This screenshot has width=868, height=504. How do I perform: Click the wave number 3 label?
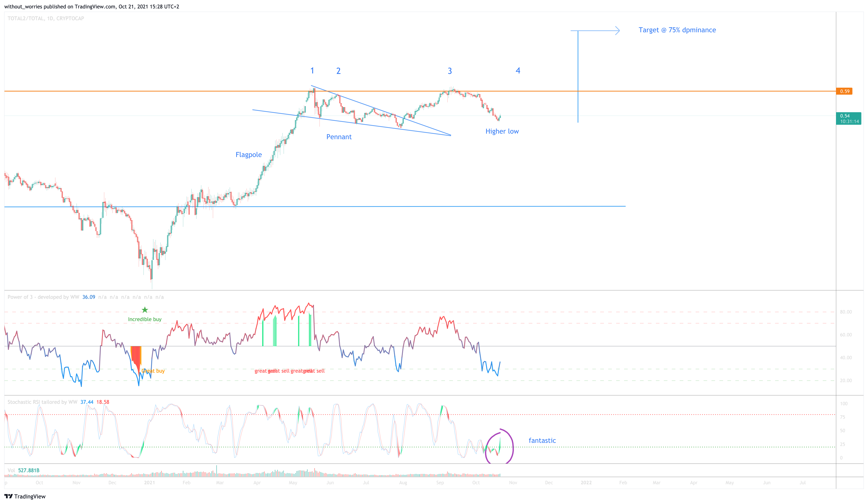pyautogui.click(x=450, y=71)
